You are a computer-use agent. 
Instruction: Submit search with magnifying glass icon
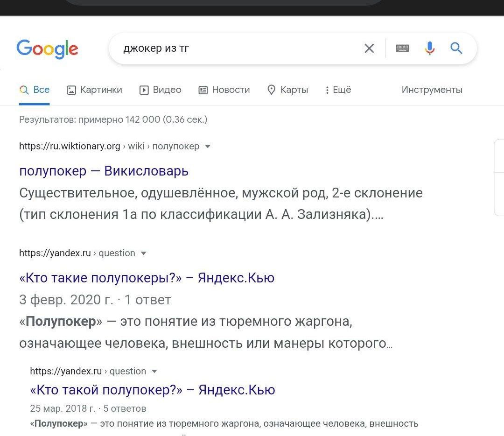click(x=456, y=48)
